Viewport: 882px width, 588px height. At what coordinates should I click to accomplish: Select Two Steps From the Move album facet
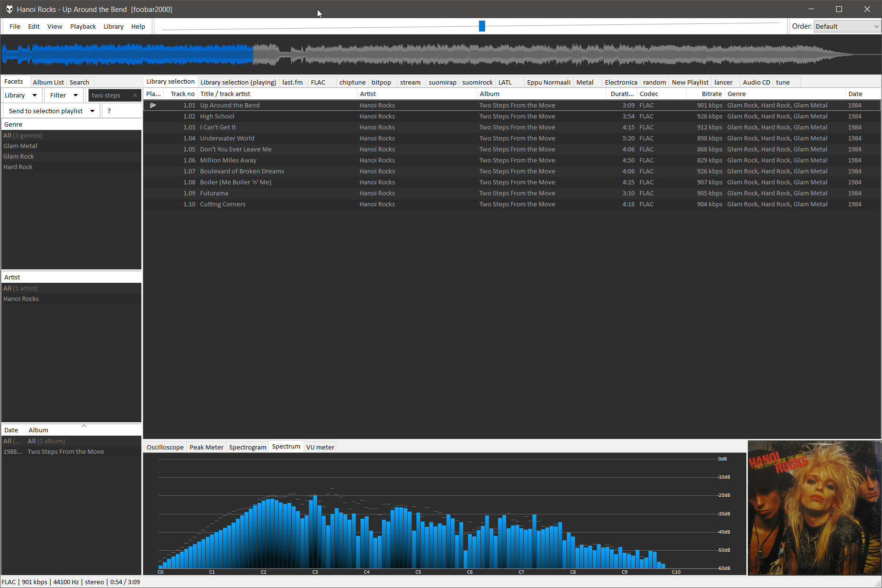tap(71, 452)
